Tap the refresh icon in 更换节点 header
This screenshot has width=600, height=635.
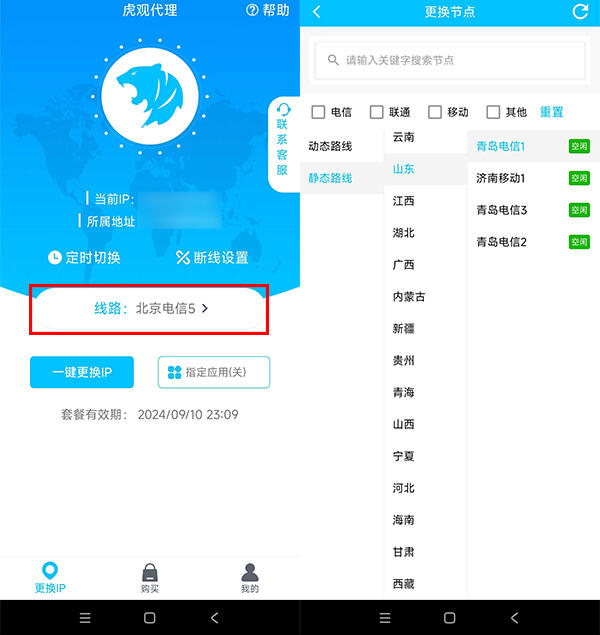580,11
